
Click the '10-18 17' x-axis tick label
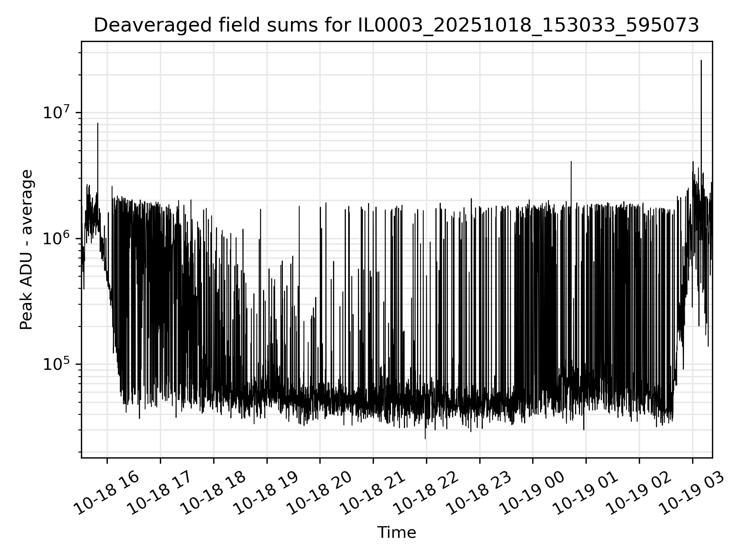(160, 493)
